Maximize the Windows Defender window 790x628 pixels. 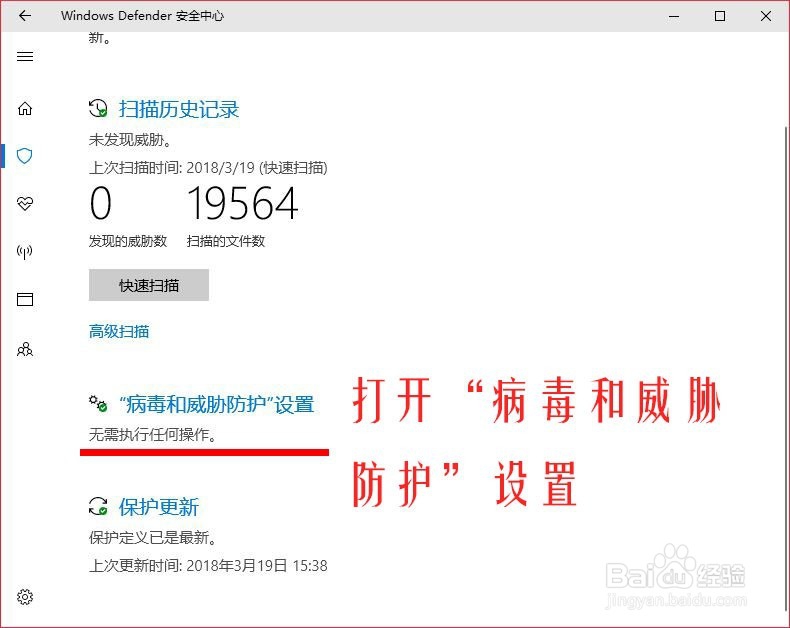pyautogui.click(x=720, y=16)
